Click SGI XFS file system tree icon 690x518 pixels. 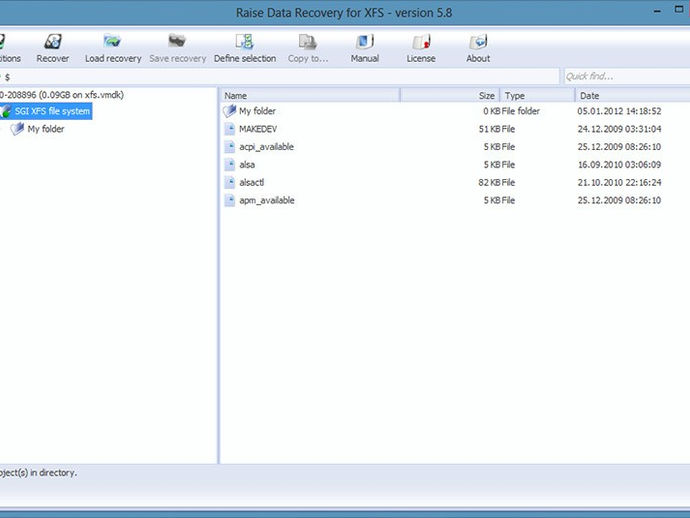tap(6, 111)
